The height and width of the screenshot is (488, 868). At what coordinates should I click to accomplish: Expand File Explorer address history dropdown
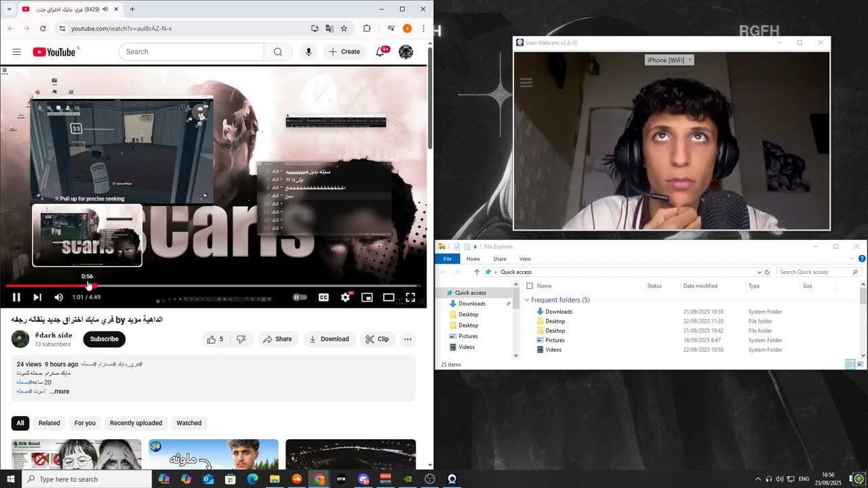click(759, 272)
